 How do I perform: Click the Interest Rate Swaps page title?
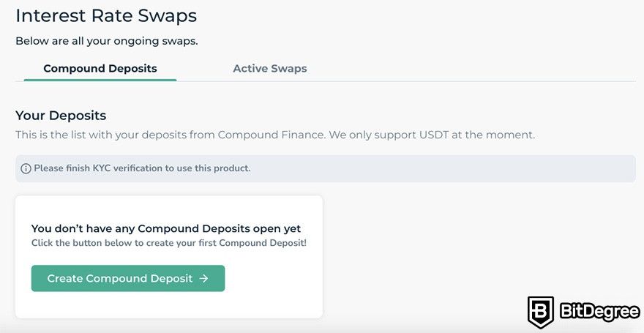[x=106, y=15]
